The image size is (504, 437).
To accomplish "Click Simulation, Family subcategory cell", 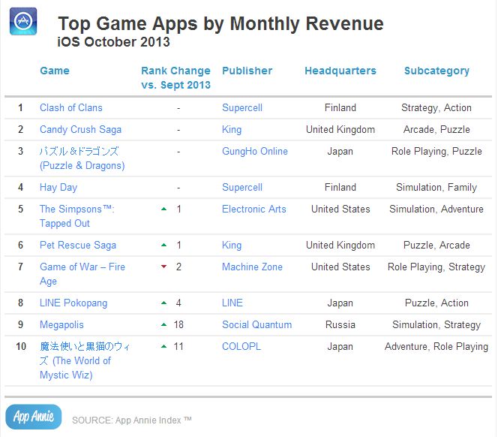I will (x=436, y=188).
